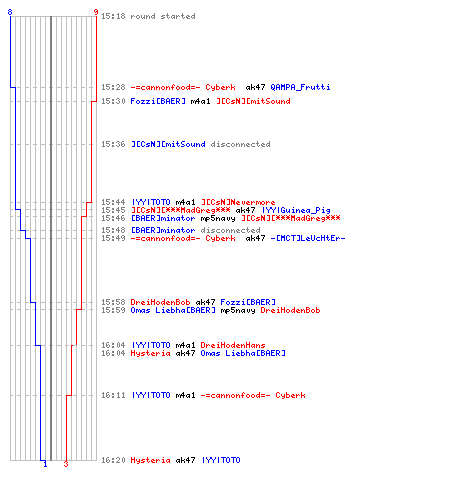Click the "15:18 round started" entry
Viewport: 450px width, 500px height.
pos(148,16)
